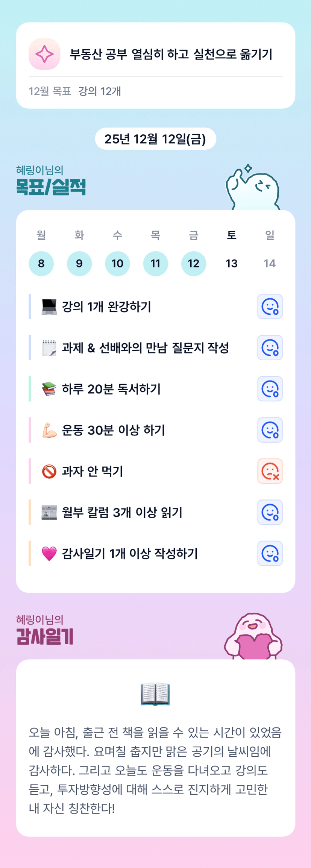The width and height of the screenshot is (311, 868).
Task: Toggle success face for 강의 1개 완강하기
Action: coord(270,307)
